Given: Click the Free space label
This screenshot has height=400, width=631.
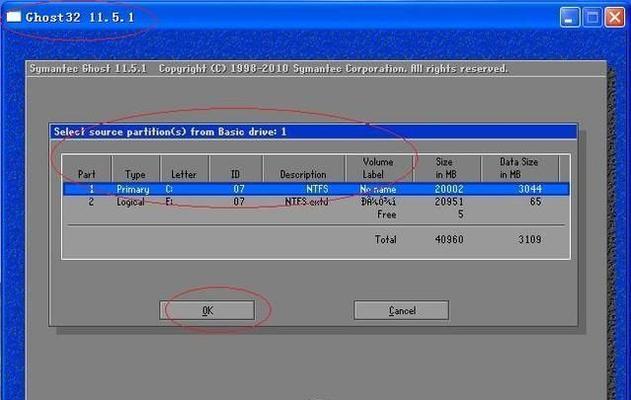Looking at the screenshot, I should pos(387,214).
